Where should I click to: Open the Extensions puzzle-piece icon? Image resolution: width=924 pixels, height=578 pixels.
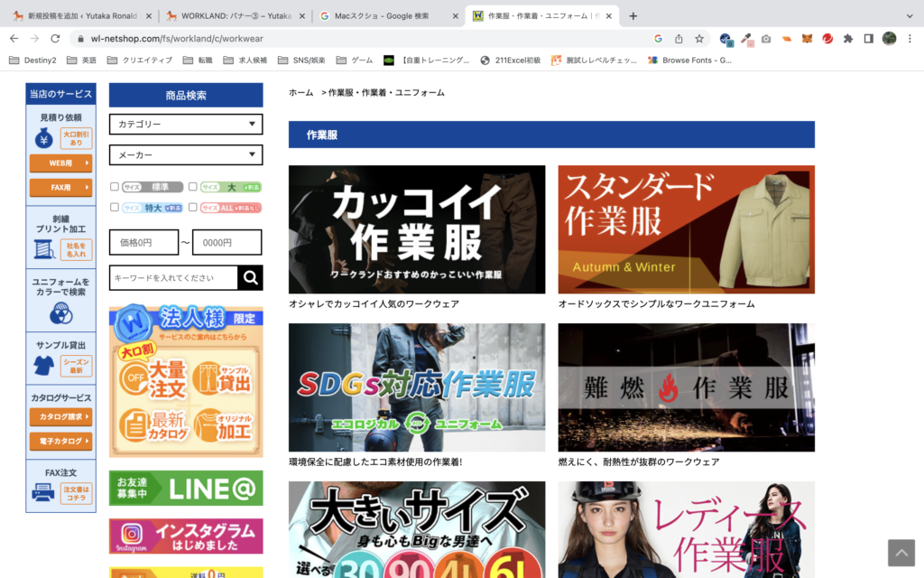point(848,38)
